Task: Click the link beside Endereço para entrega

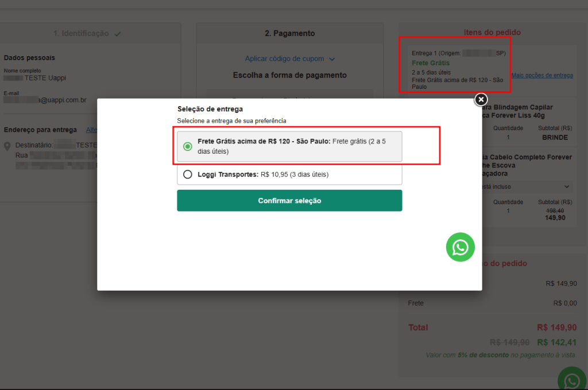Action: pos(91,130)
